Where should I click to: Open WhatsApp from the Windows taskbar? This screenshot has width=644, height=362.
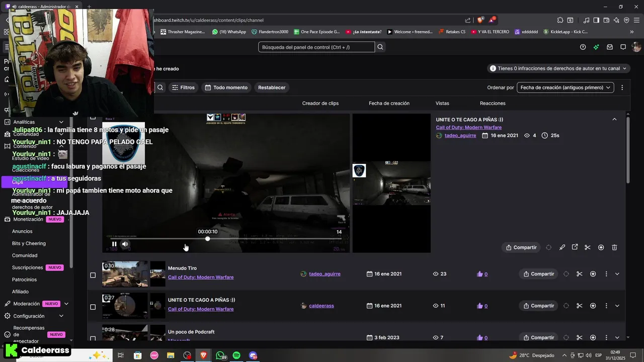click(220, 355)
